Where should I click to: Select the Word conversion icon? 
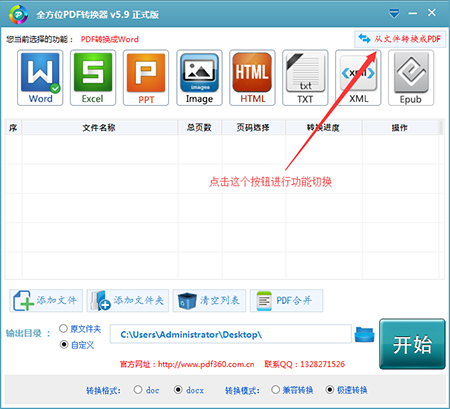pos(40,78)
